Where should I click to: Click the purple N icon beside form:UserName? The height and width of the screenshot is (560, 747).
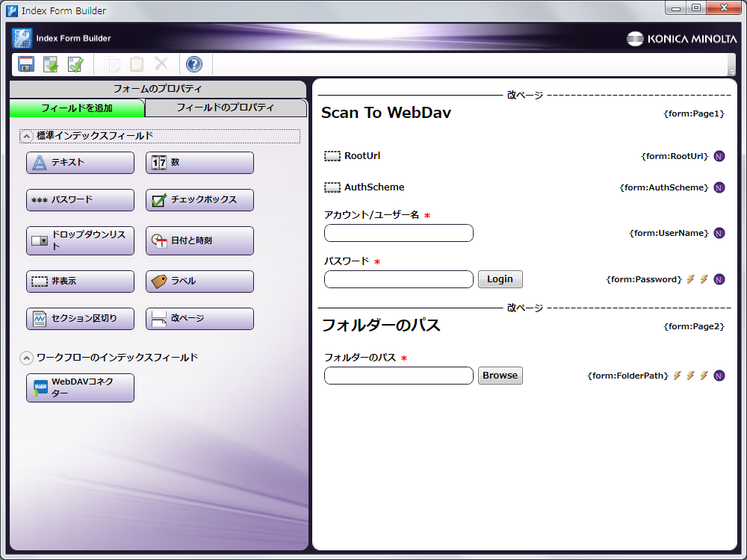click(719, 233)
